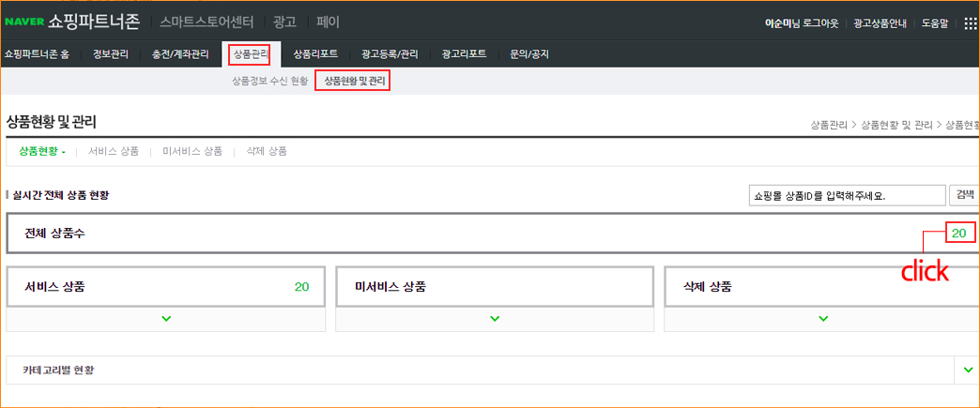
Task: Switch to the 서비스 상품 tab
Action: [x=114, y=151]
